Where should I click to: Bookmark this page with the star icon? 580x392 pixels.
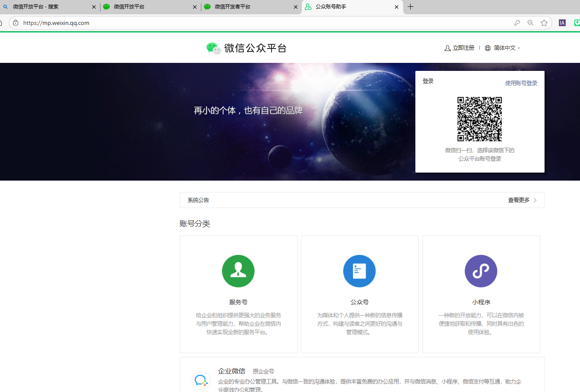coord(544,23)
